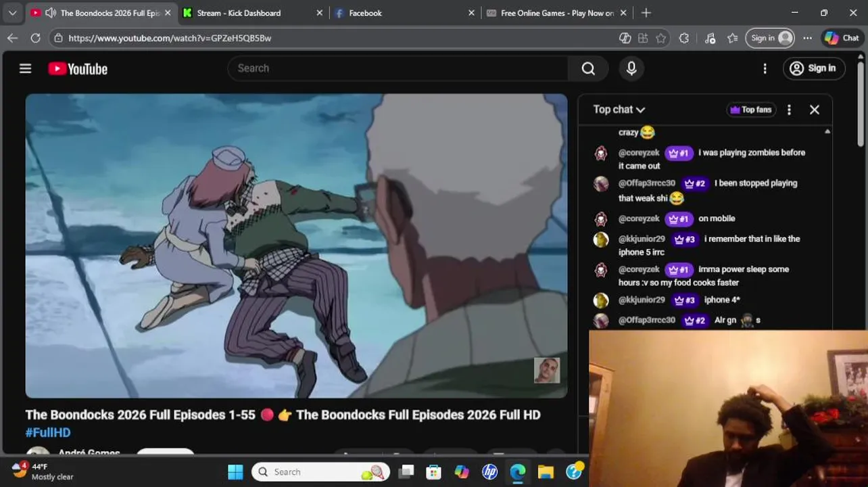Open live chat three-dot options menu
This screenshot has width=868, height=487.
(x=789, y=110)
